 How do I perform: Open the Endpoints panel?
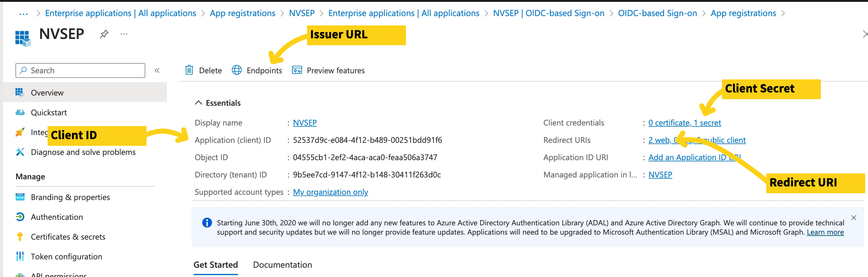pyautogui.click(x=257, y=70)
